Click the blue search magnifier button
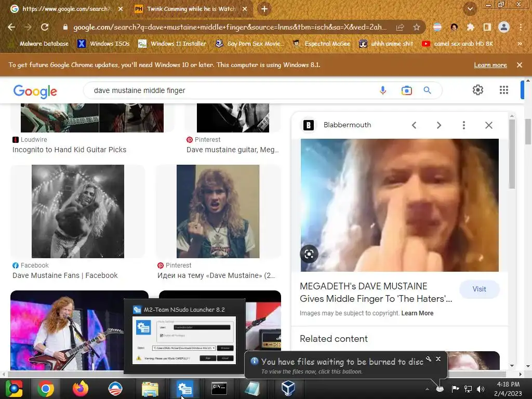The height and width of the screenshot is (399, 532). [427, 90]
